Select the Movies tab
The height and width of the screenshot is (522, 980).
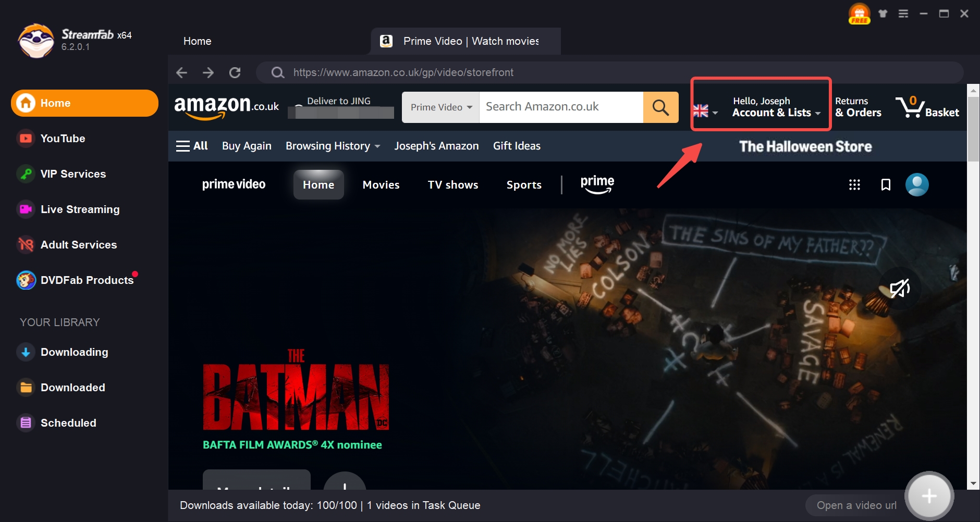[381, 185]
